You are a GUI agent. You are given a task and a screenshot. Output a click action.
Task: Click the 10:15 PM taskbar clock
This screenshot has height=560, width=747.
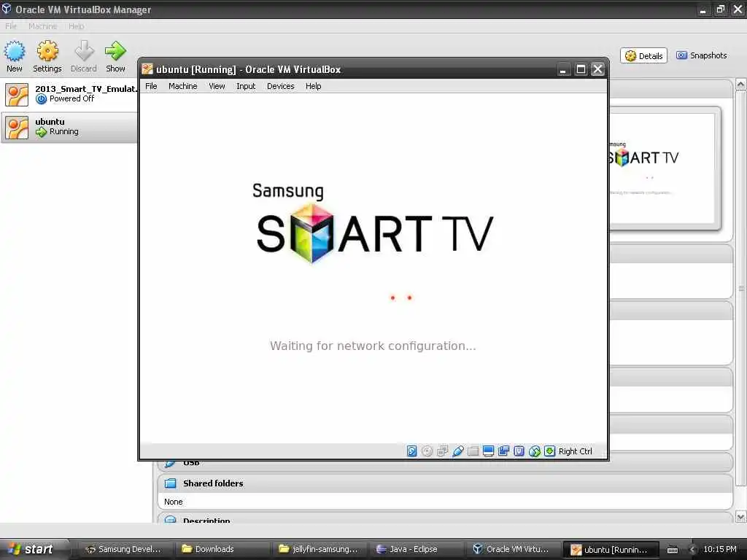point(720,549)
